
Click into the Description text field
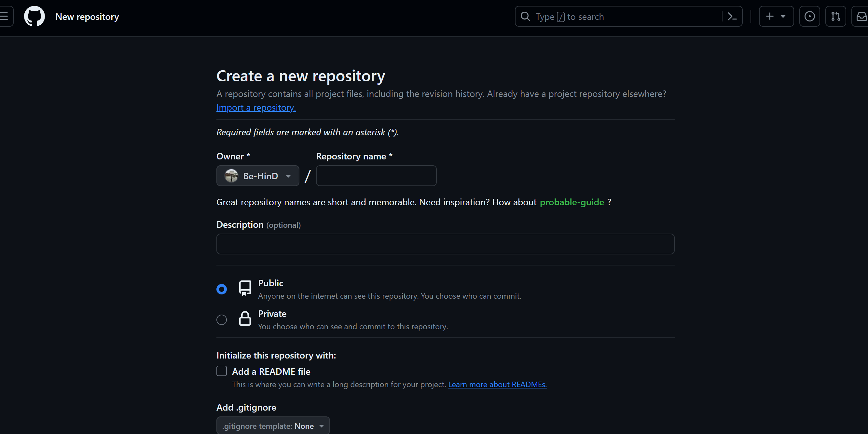tap(445, 244)
